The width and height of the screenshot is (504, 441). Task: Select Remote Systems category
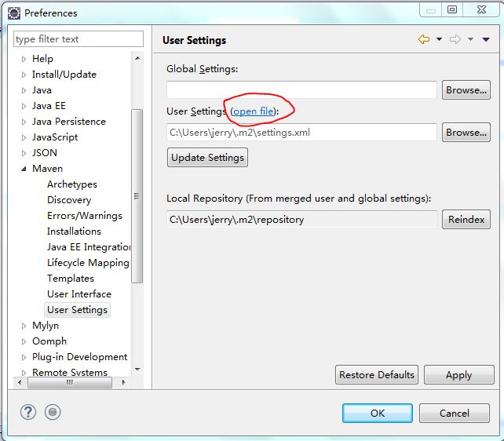(69, 372)
